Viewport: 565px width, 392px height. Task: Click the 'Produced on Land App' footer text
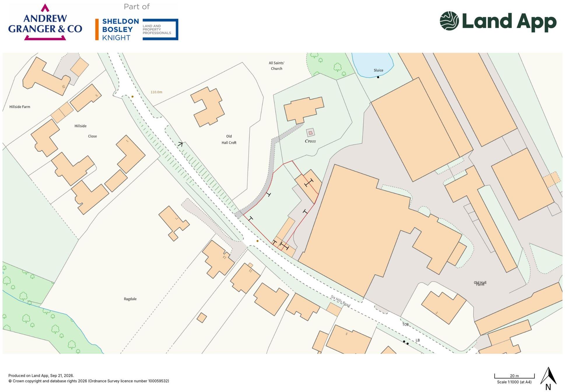click(41, 376)
